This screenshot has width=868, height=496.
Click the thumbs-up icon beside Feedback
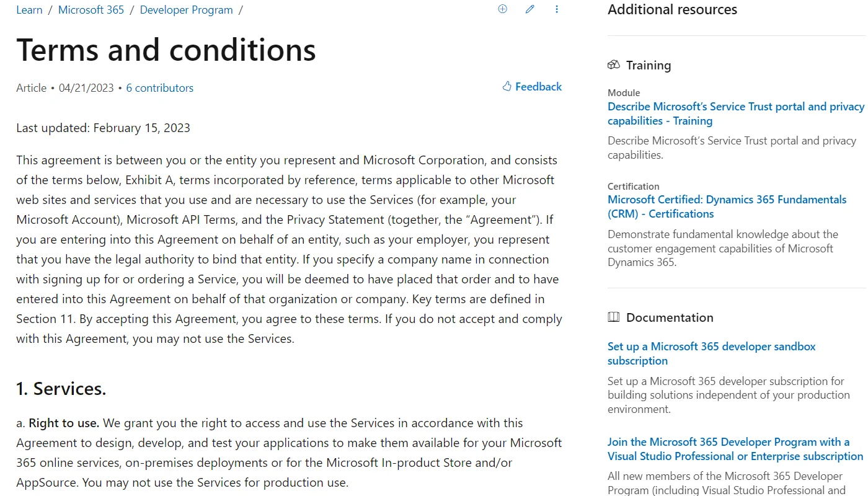coord(507,86)
